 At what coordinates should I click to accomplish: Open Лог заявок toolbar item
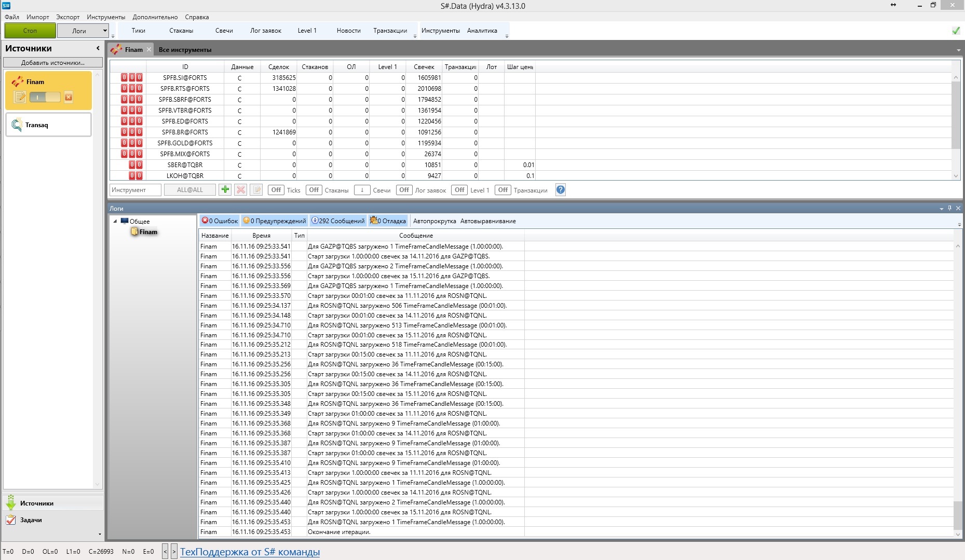pyautogui.click(x=266, y=31)
